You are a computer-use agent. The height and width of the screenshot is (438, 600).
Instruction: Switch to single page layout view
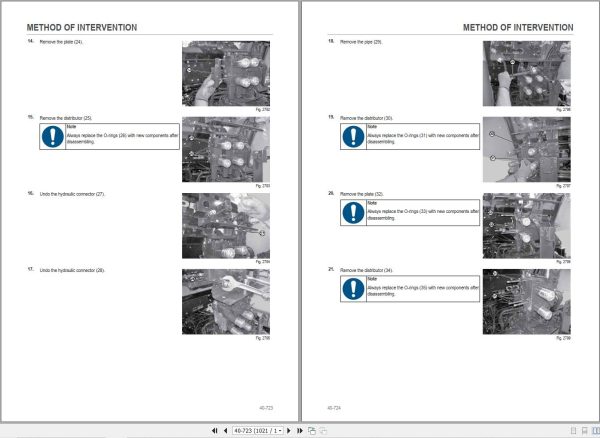pos(573,431)
